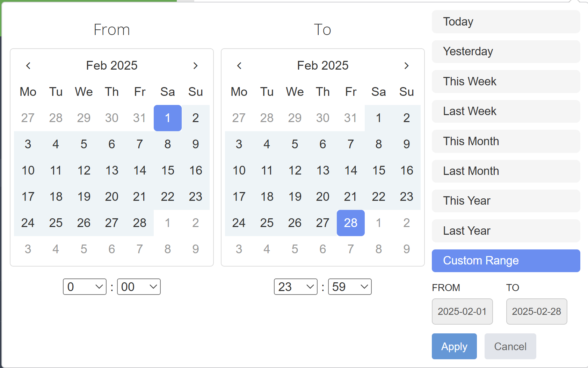
Task: Click the TO date input field
Action: click(537, 311)
